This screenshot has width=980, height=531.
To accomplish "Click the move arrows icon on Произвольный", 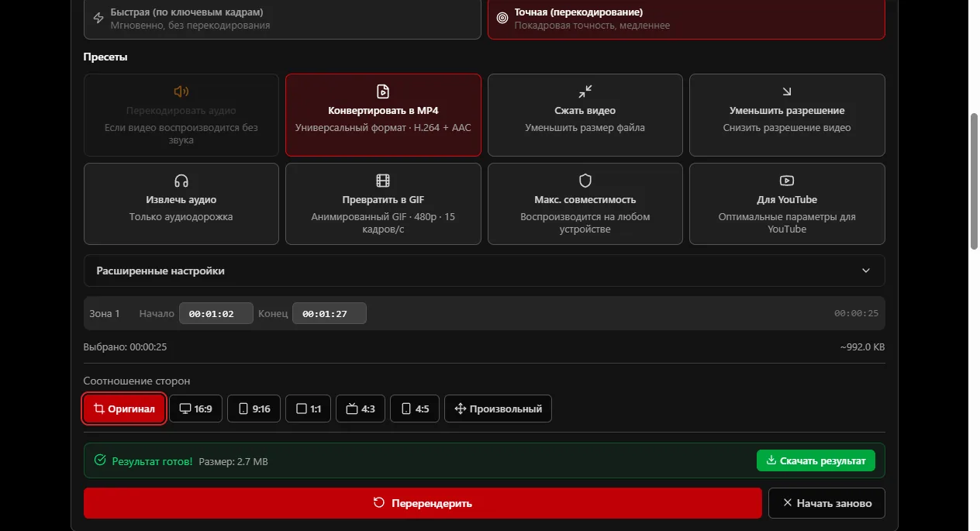I will tap(460, 409).
